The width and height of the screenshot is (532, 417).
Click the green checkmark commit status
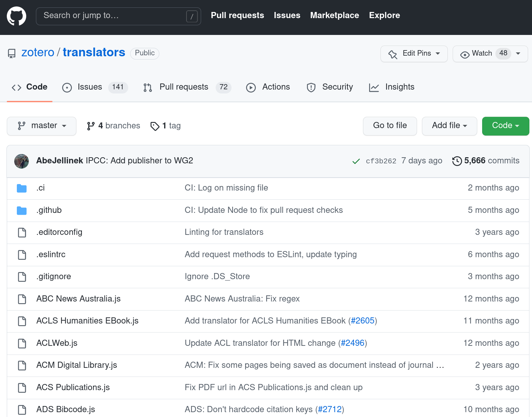356,161
